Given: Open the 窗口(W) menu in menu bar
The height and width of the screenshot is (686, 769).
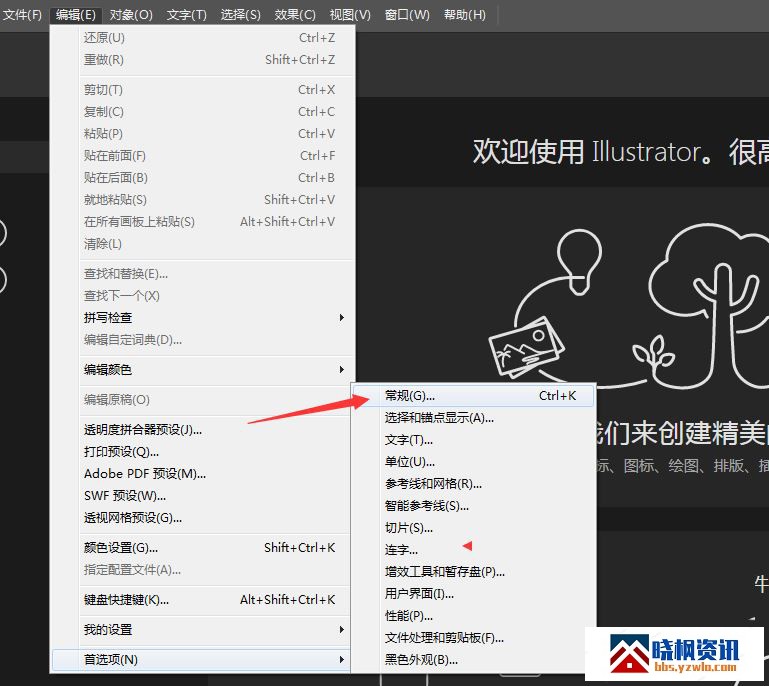Looking at the screenshot, I should tap(407, 15).
